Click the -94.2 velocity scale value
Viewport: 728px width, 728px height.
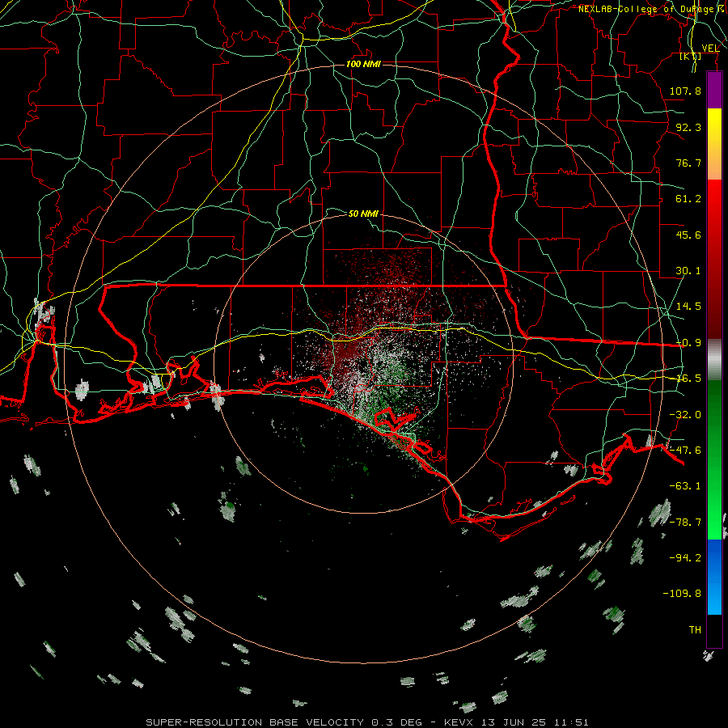685,558
